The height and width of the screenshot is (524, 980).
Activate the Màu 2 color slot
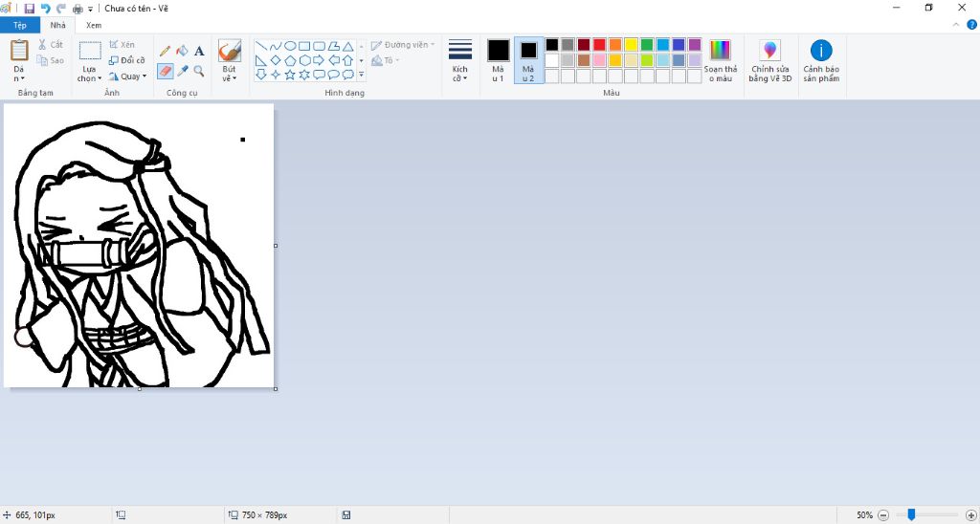(528, 60)
